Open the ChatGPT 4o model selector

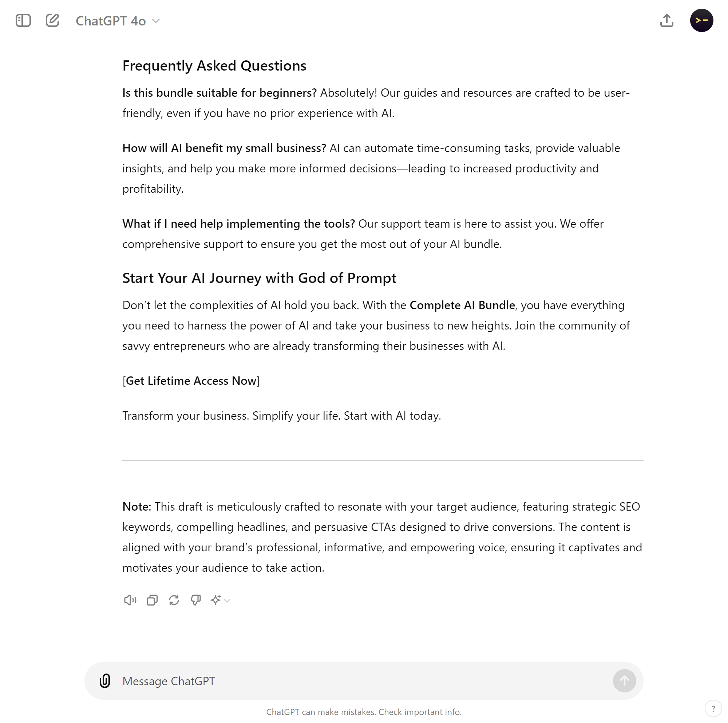[118, 21]
